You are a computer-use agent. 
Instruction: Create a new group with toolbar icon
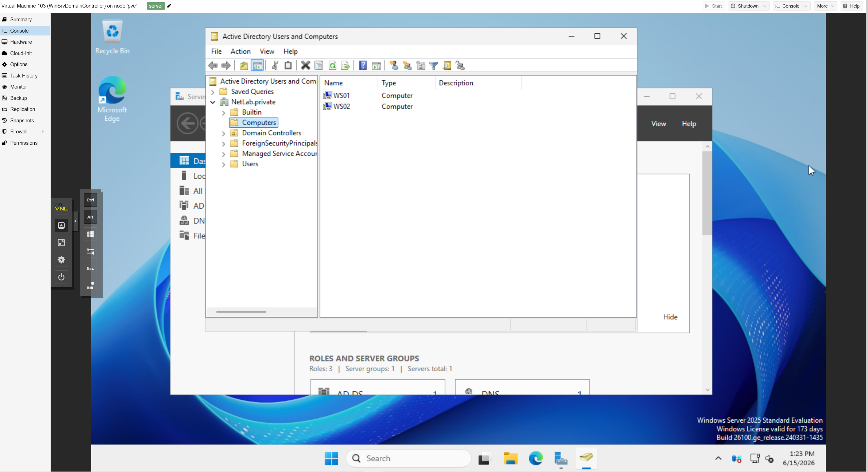(407, 65)
